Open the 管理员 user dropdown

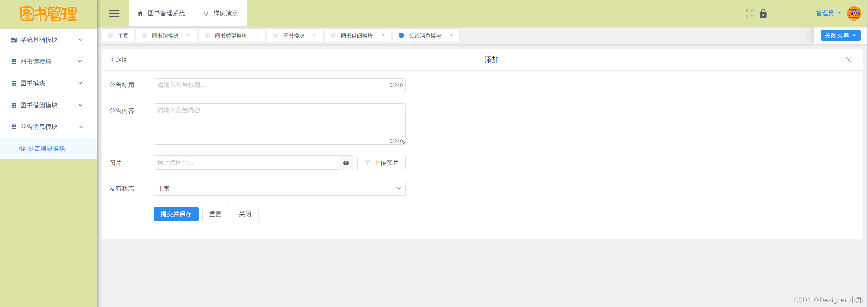click(828, 13)
